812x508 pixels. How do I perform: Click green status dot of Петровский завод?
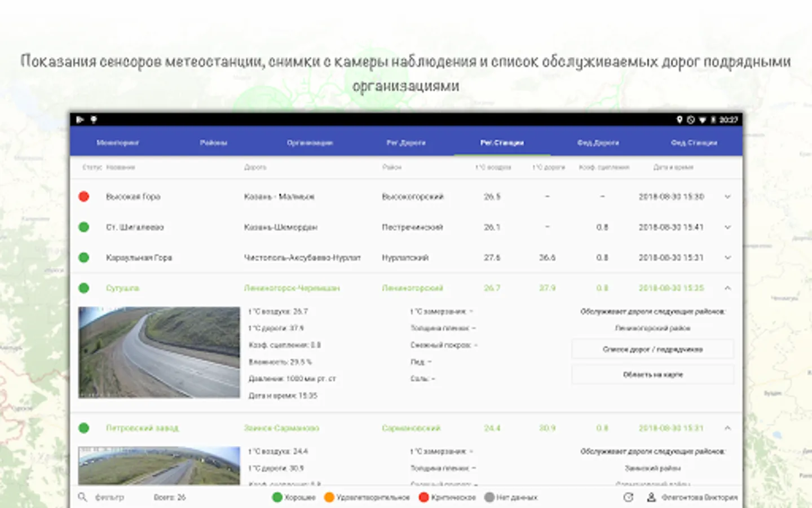(x=84, y=428)
